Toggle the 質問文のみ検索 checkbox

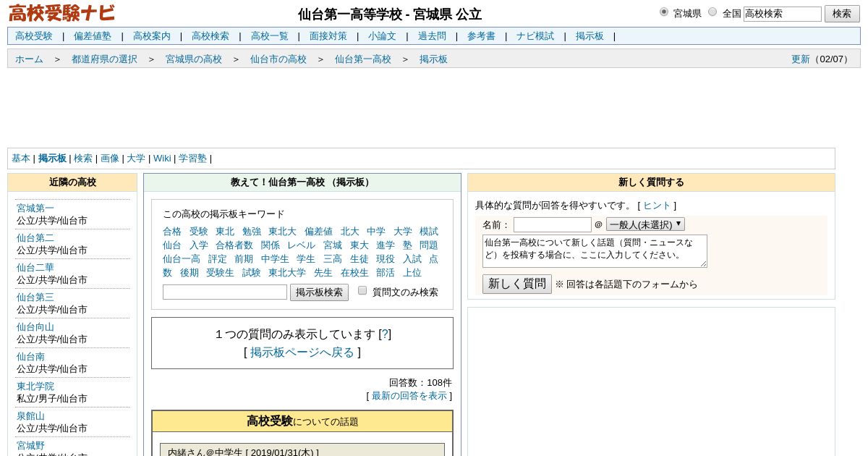click(362, 290)
